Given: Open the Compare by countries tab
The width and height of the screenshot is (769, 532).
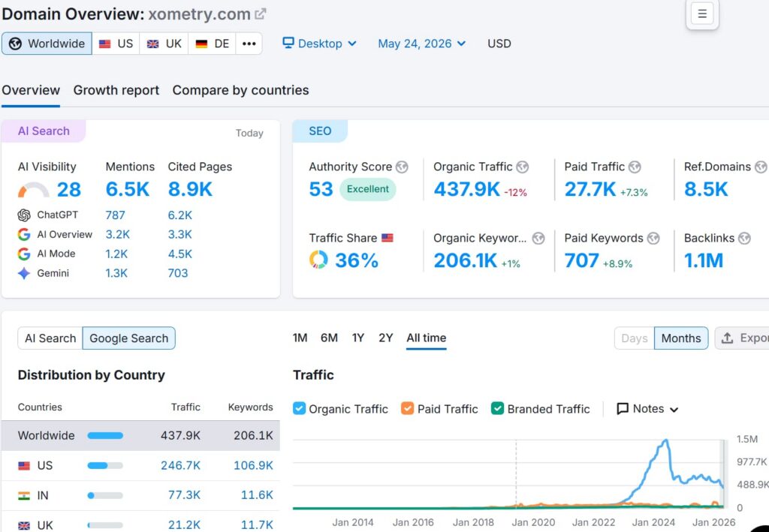Looking at the screenshot, I should click(x=240, y=90).
